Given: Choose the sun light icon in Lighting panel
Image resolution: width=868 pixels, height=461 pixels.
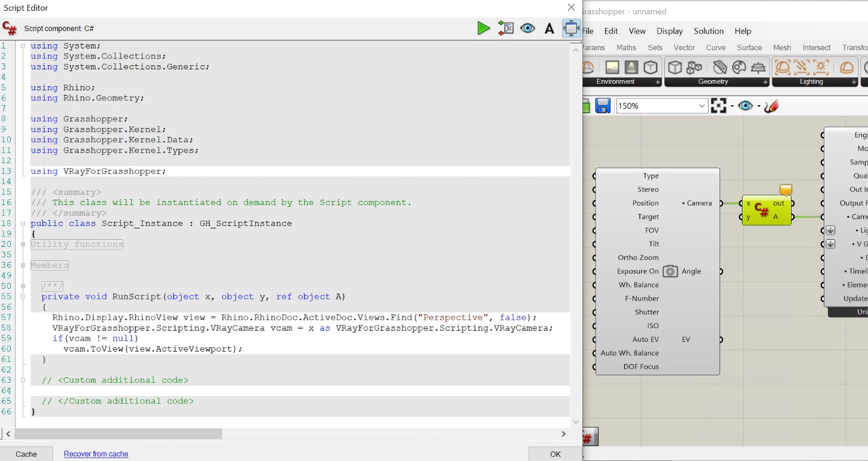Looking at the screenshot, I should [821, 67].
